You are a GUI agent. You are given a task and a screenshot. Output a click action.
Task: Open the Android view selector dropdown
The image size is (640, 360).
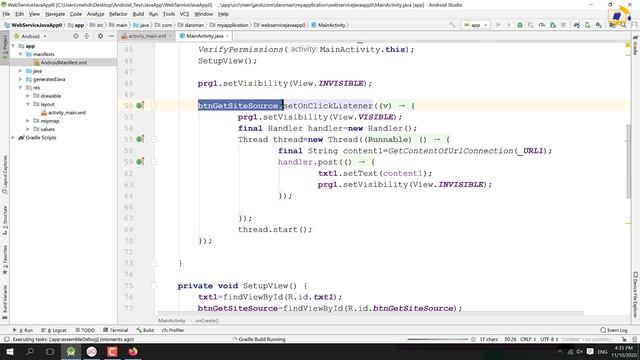click(31, 36)
